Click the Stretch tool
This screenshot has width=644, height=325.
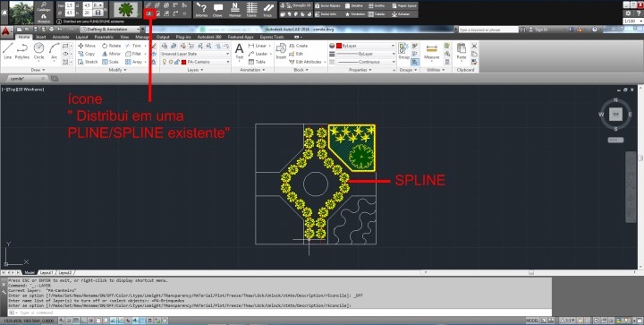pyautogui.click(x=88, y=62)
